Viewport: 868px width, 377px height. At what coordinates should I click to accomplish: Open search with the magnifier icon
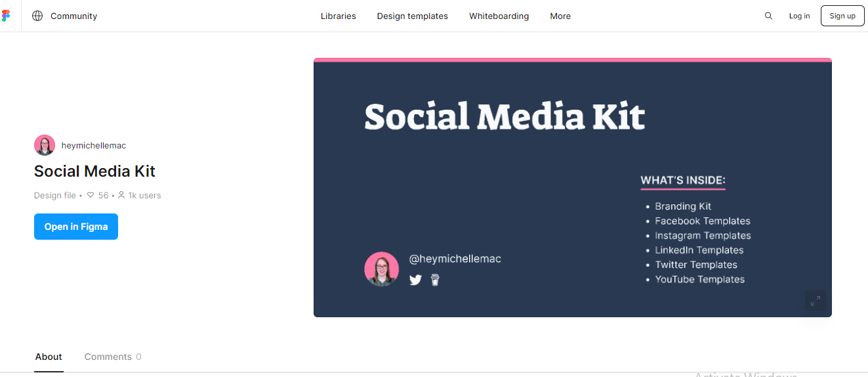(x=768, y=16)
